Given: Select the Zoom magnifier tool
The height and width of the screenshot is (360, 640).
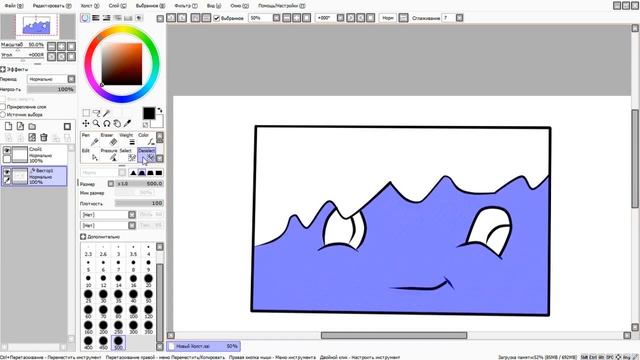Looking at the screenshot, I should tap(96, 123).
